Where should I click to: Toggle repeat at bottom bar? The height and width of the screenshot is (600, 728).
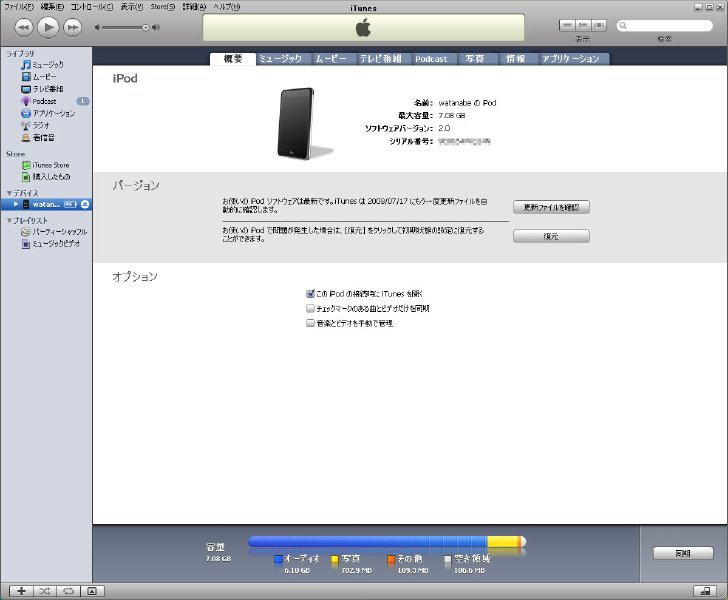(69, 591)
